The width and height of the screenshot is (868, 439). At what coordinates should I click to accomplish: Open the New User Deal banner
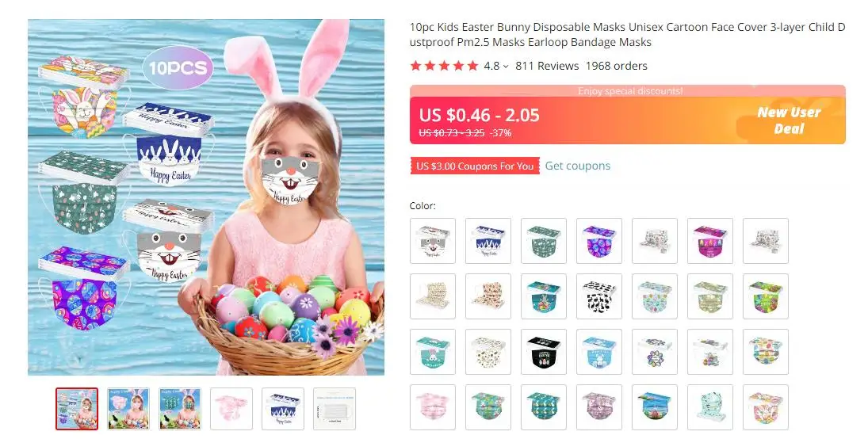(x=788, y=120)
